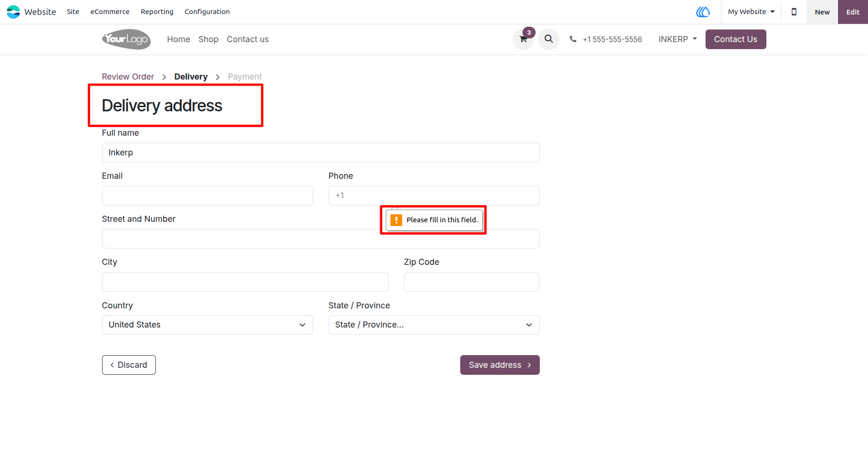Click the Review Order breadcrumb step

128,77
